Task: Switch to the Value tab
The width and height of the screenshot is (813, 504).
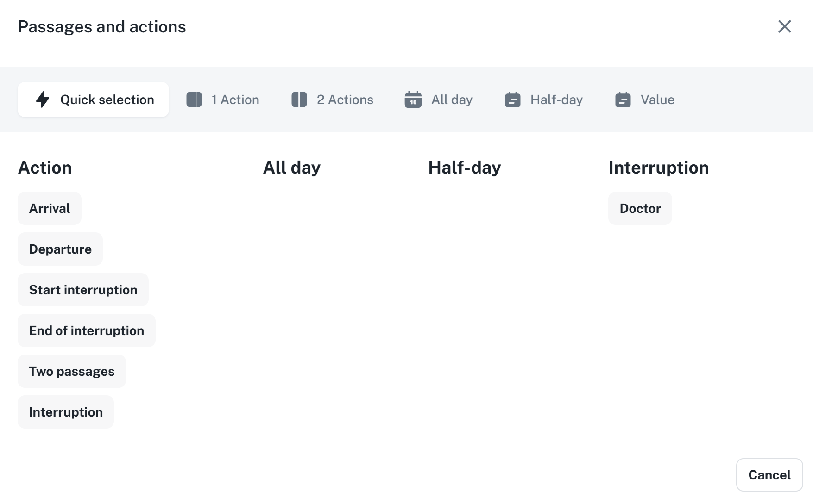Action: tap(657, 100)
